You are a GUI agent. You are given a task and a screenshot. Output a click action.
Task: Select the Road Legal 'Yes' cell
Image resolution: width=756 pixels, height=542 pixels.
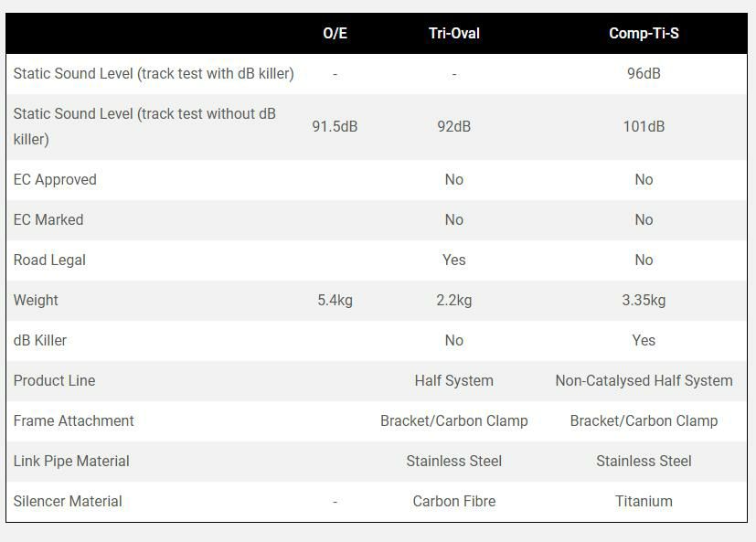(x=453, y=260)
